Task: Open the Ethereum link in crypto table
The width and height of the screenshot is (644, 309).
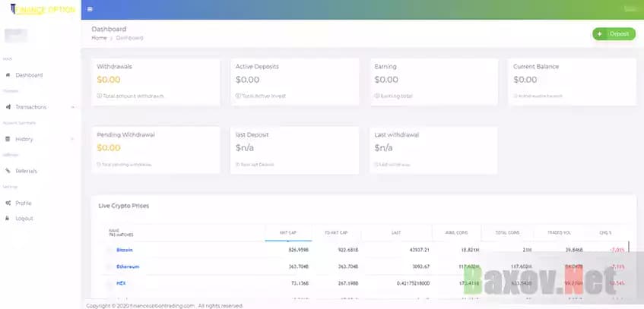Action: pos(128,266)
